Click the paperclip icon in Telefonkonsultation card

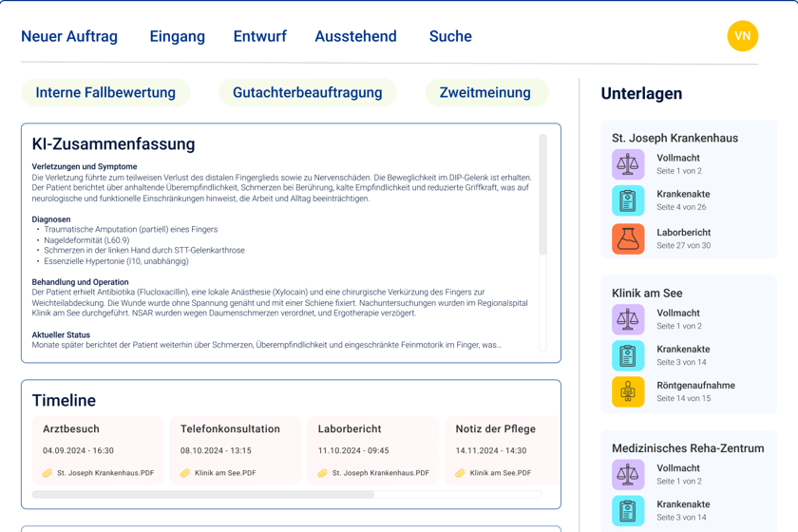click(184, 473)
